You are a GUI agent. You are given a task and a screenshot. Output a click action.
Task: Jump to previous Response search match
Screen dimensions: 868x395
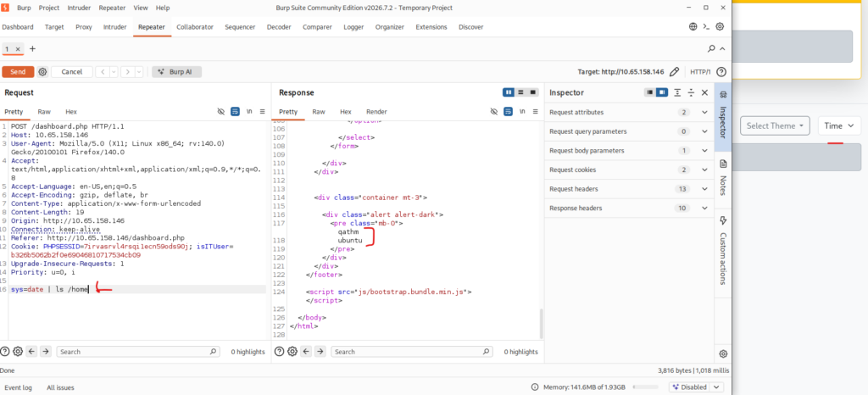click(x=305, y=351)
